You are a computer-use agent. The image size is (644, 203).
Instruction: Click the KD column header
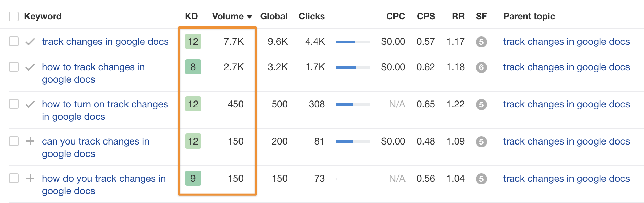(191, 16)
